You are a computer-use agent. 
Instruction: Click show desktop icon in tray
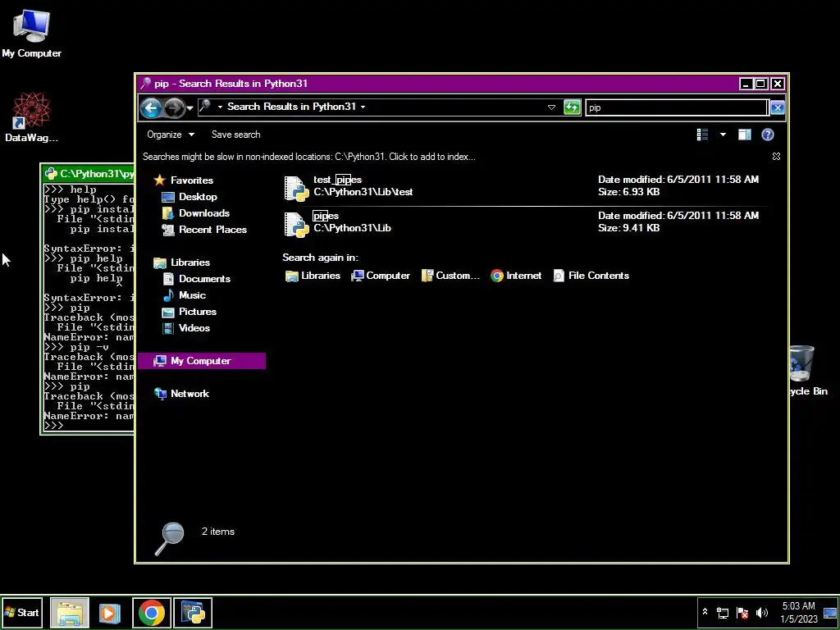(830, 613)
